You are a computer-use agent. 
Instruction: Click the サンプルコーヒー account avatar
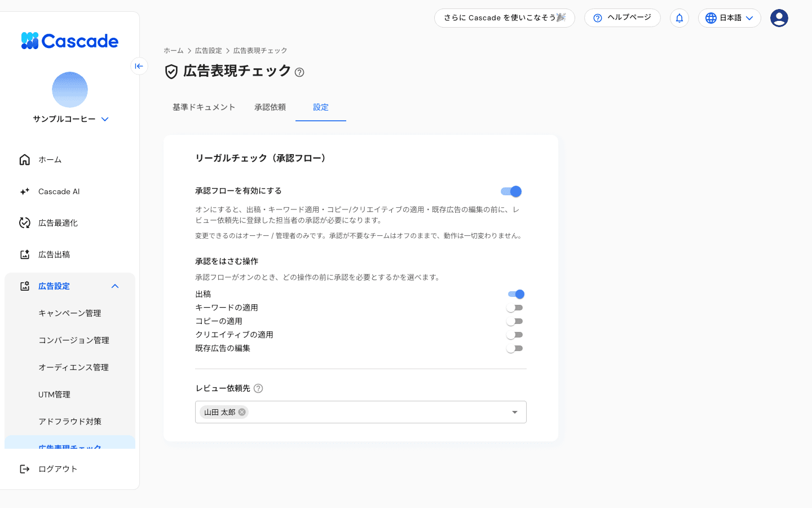coord(70,90)
